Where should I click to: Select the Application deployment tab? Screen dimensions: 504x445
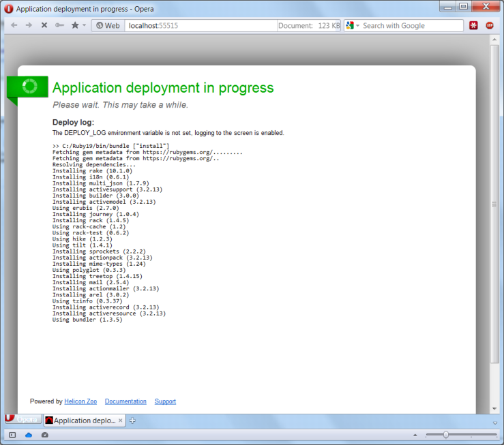pos(84,420)
